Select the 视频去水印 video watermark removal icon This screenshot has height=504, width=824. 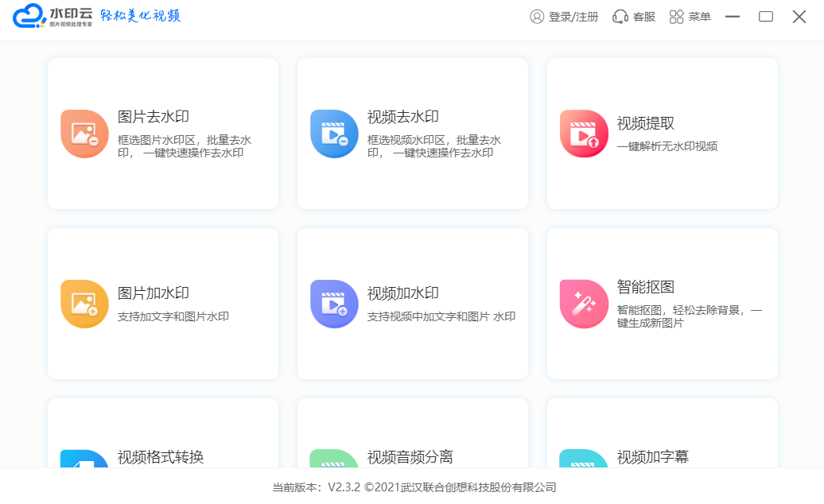(x=333, y=133)
